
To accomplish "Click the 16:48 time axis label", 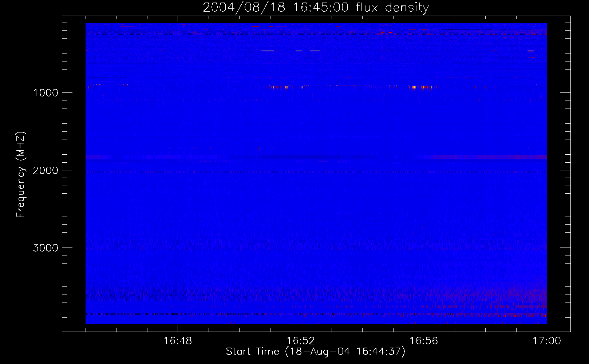I will pos(178,341).
